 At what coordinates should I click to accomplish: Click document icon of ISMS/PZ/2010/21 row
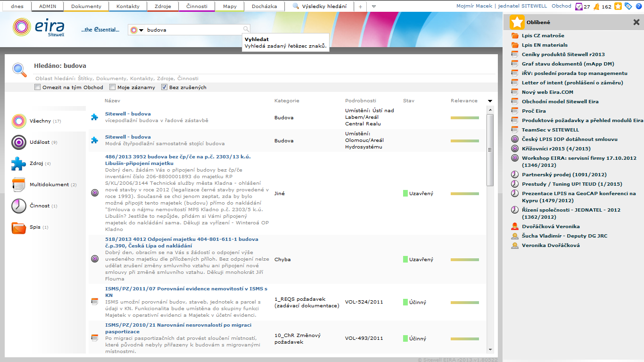click(95, 338)
